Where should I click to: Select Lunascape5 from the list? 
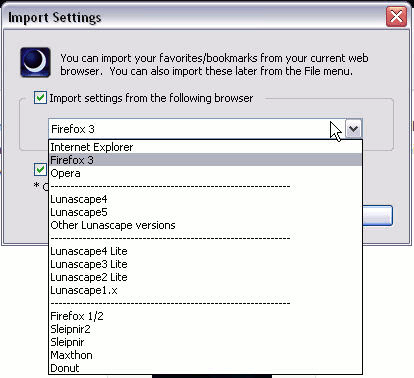(205, 212)
